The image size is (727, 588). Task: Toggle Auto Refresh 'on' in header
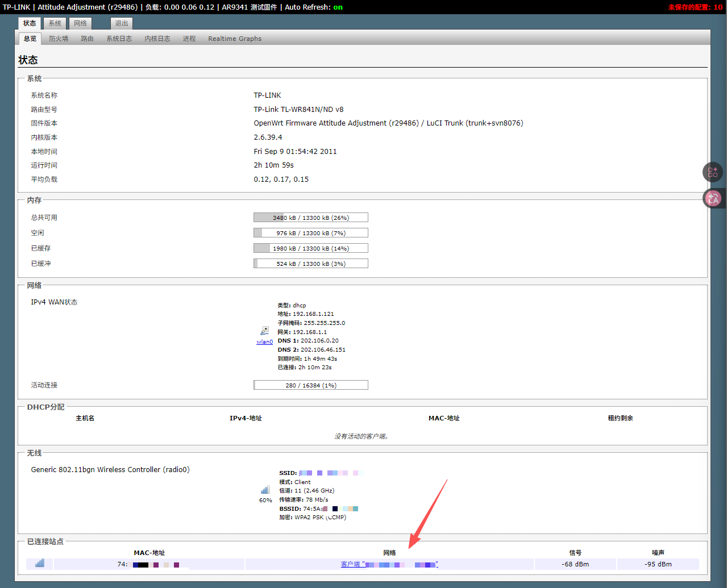coord(338,7)
